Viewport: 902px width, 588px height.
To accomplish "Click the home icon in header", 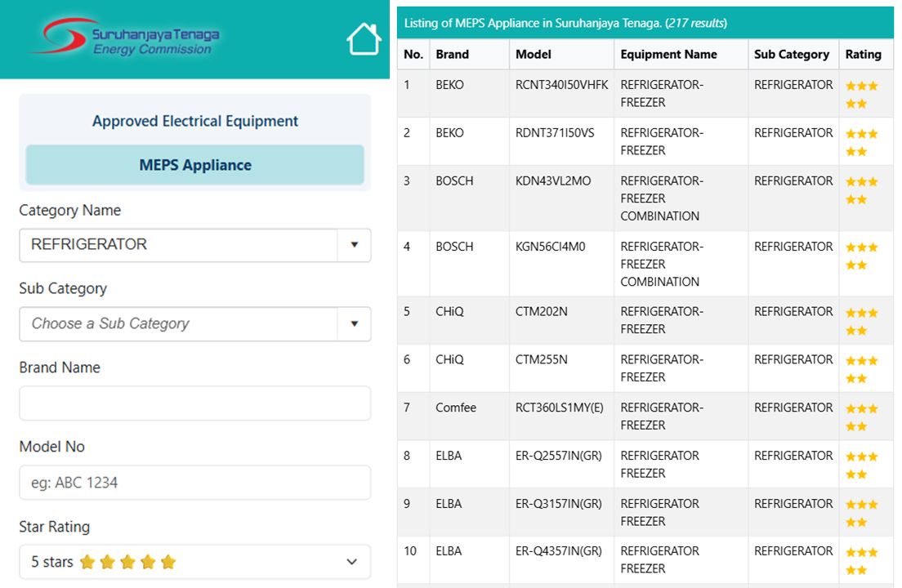I will (364, 39).
